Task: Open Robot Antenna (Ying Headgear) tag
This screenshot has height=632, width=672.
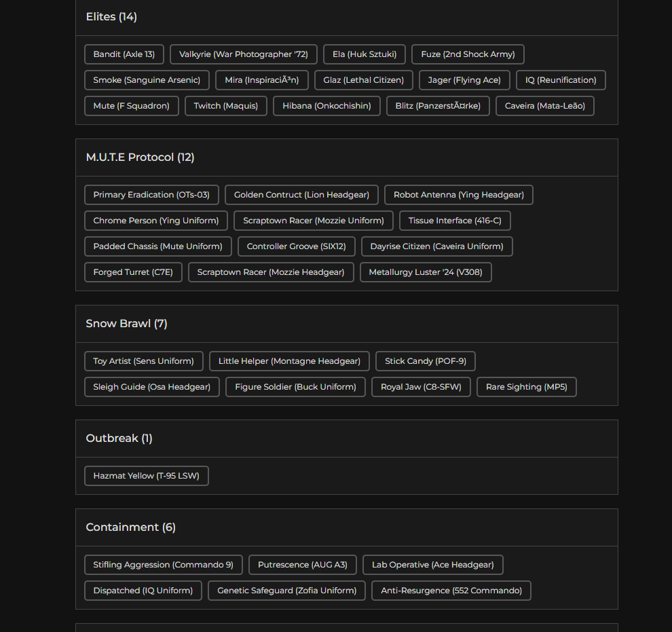Action: pos(459,195)
